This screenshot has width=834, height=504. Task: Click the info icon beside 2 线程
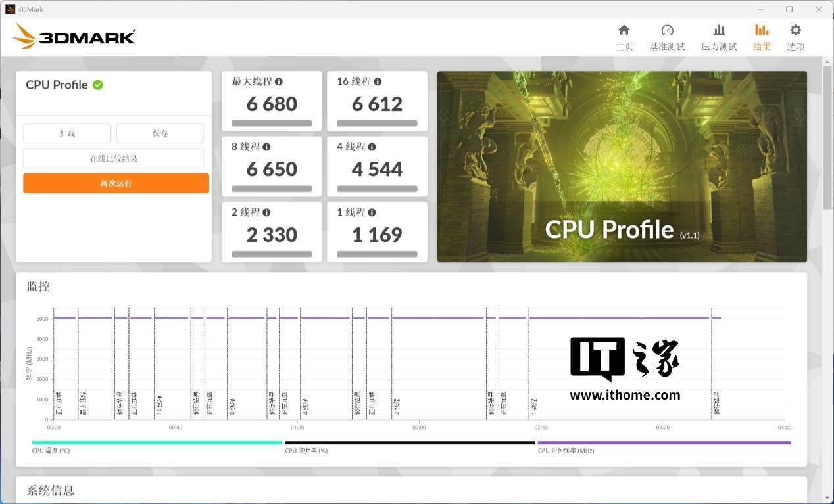[266, 212]
